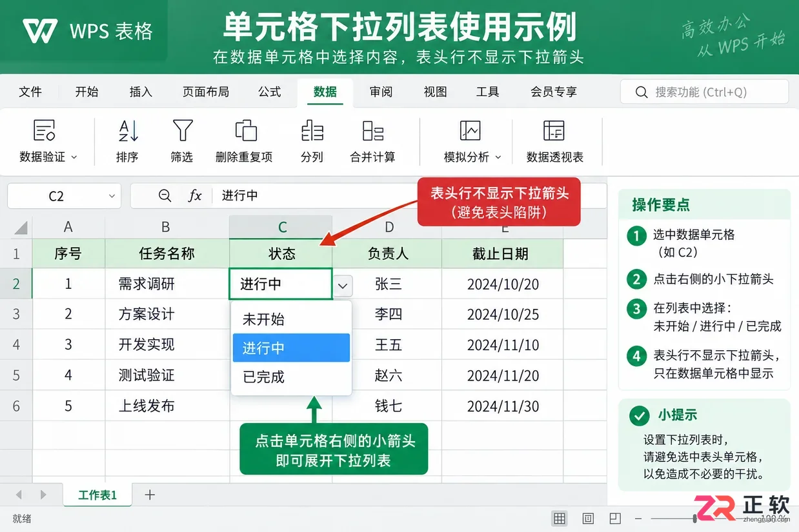This screenshot has width=799, height=532.
Task: Expand the 数据验证 dropdown arrow
Action: click(x=74, y=157)
